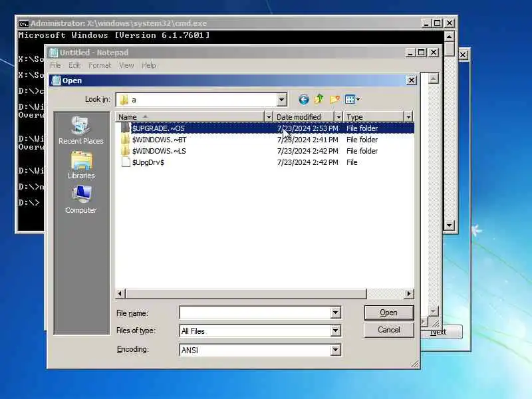Maximize the Notepad window

[x=422, y=53]
